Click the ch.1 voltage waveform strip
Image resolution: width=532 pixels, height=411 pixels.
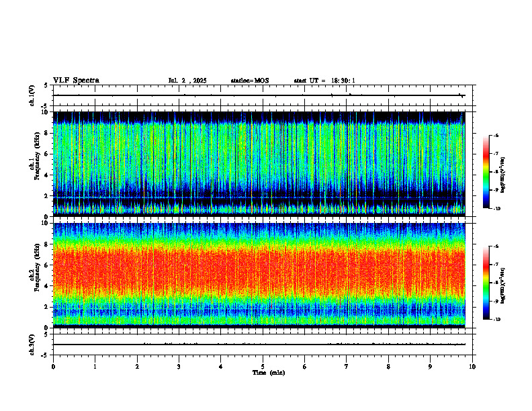[264, 95]
